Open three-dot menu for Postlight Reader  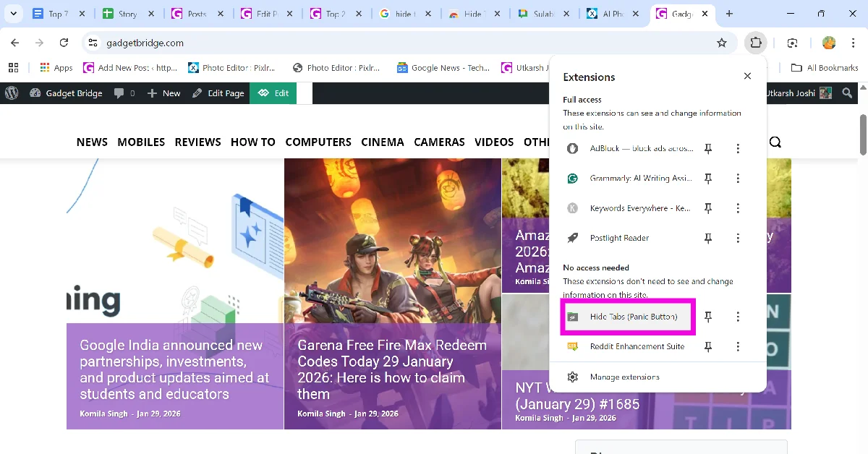click(738, 237)
